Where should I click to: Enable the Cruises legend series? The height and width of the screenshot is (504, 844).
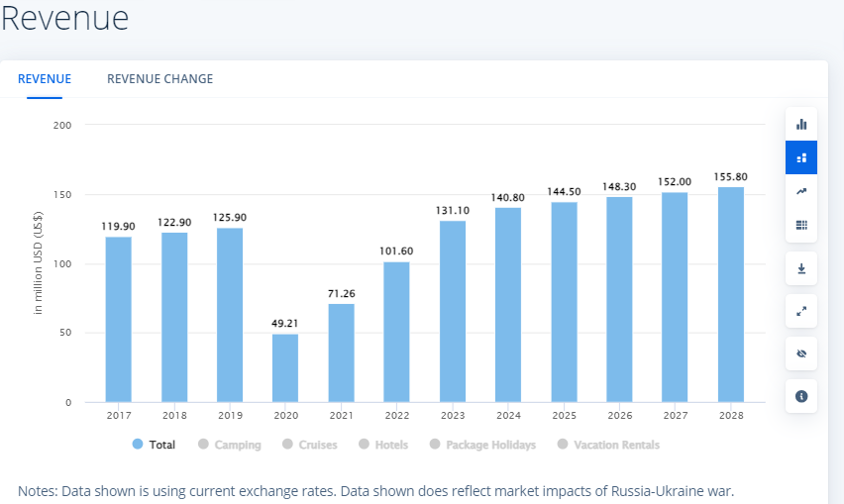point(309,445)
